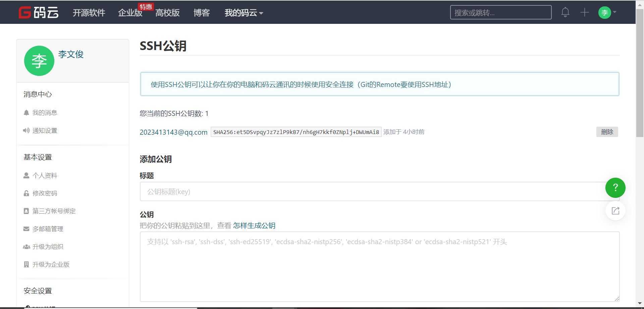Open 高校版 in the top navigation

coord(167,13)
